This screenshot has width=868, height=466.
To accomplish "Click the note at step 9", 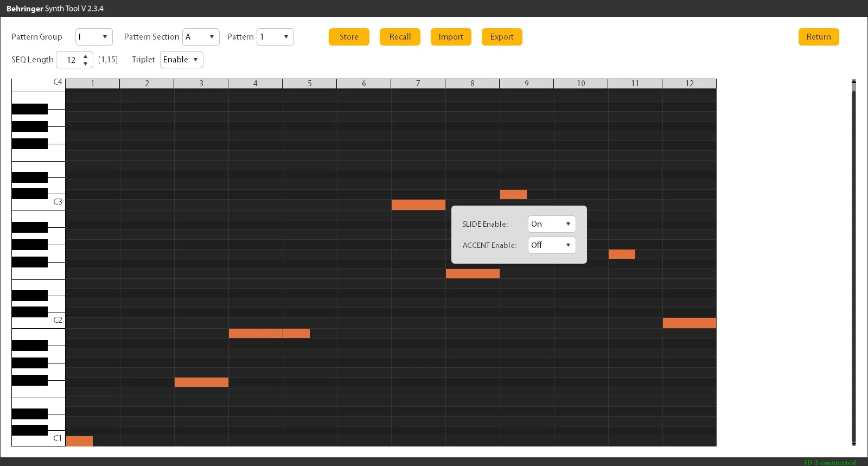I will click(513, 194).
